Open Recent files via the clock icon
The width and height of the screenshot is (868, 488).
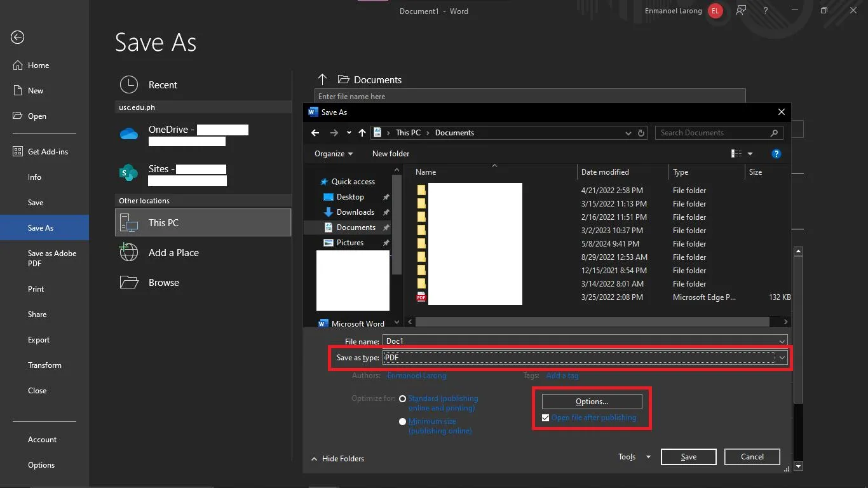[129, 84]
